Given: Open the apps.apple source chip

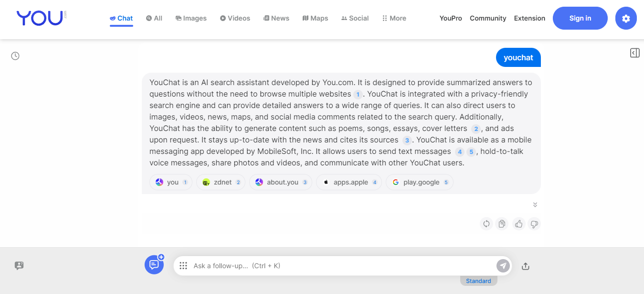Looking at the screenshot, I should 349,182.
